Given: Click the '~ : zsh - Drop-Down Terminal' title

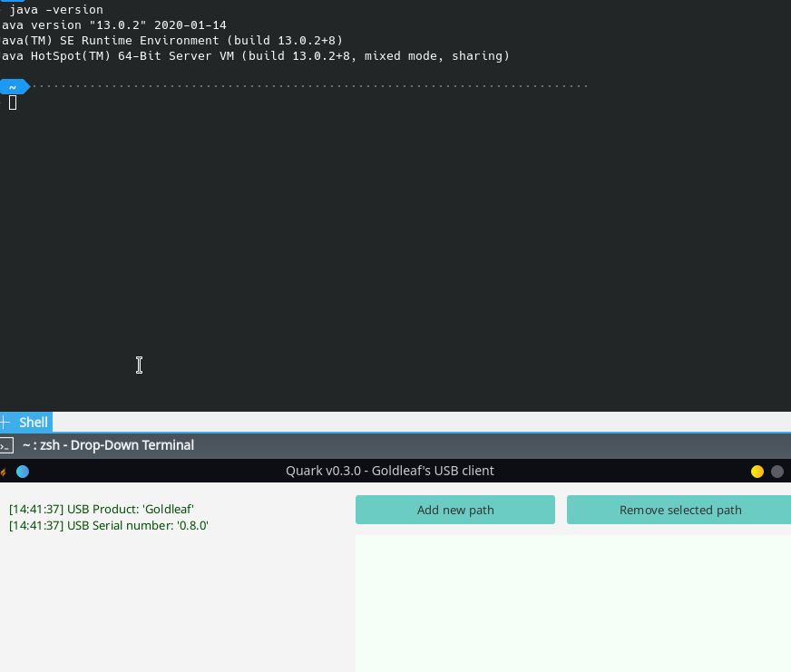Looking at the screenshot, I should (x=109, y=445).
